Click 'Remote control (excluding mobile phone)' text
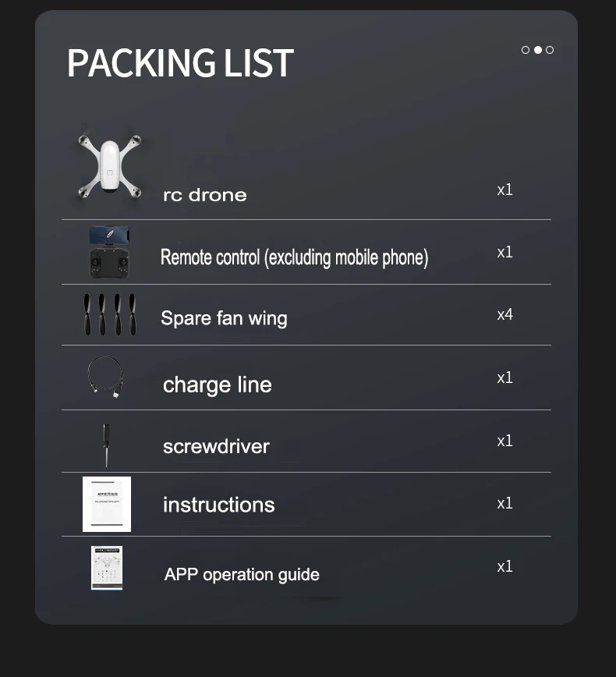 click(294, 257)
